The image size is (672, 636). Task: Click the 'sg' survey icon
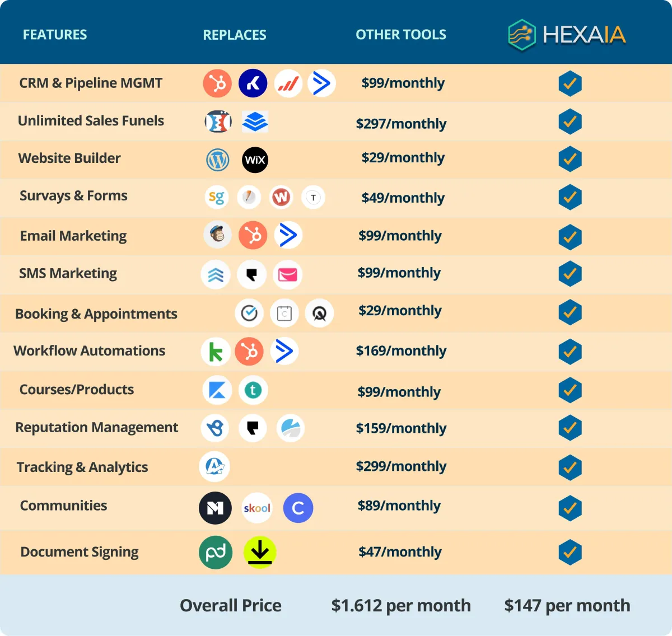[217, 197]
